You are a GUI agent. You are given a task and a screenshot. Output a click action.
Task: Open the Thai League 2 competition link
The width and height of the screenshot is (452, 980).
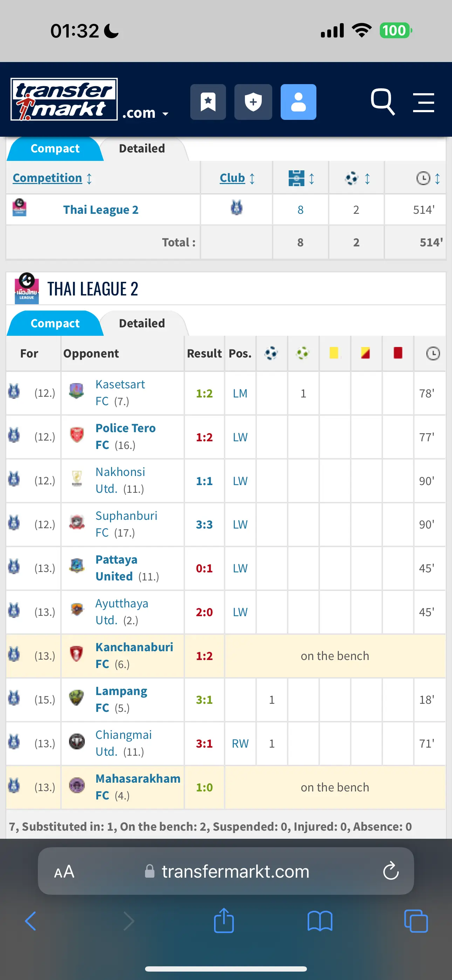click(101, 210)
